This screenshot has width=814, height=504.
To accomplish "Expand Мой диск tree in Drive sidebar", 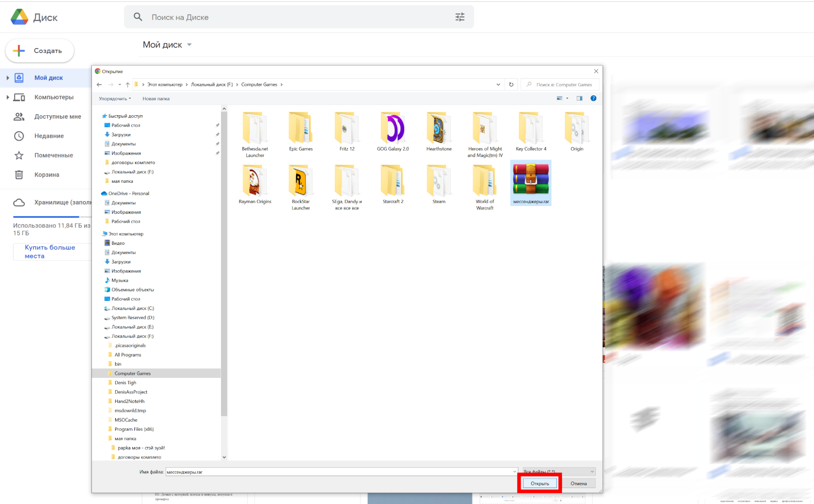I will tap(7, 78).
